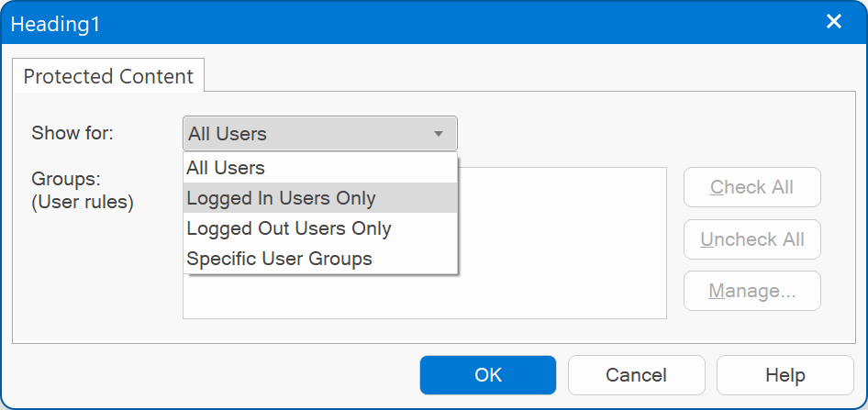Click the (User rules) label text
The height and width of the screenshot is (410, 868).
click(x=83, y=202)
